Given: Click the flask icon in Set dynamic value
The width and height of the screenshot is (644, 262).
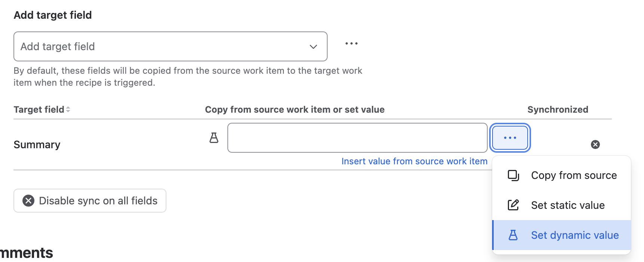Looking at the screenshot, I should point(513,235).
